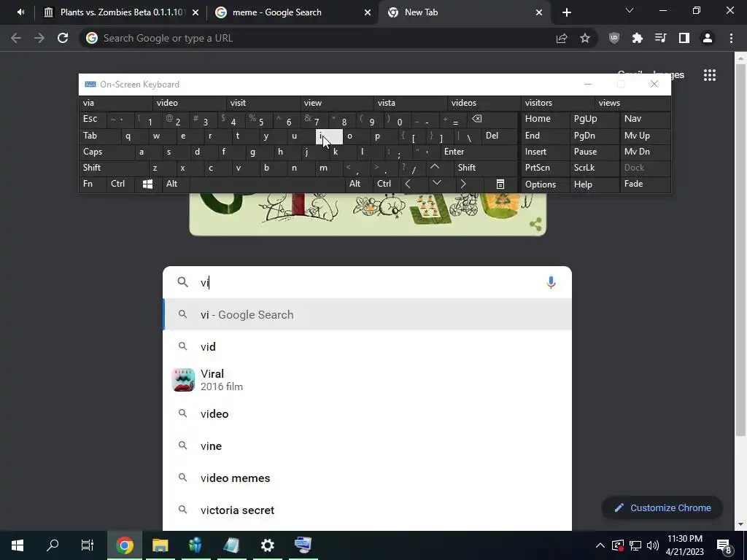Show hidden system tray icons
Image resolution: width=747 pixels, height=560 pixels.
(x=600, y=545)
